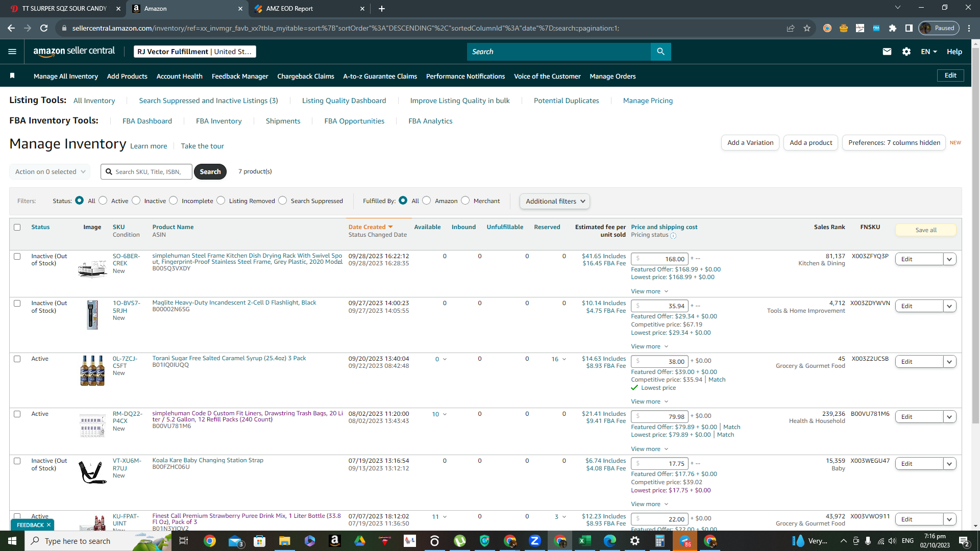The height and width of the screenshot is (551, 980).
Task: Open Excel from the taskbar
Action: 584,541
